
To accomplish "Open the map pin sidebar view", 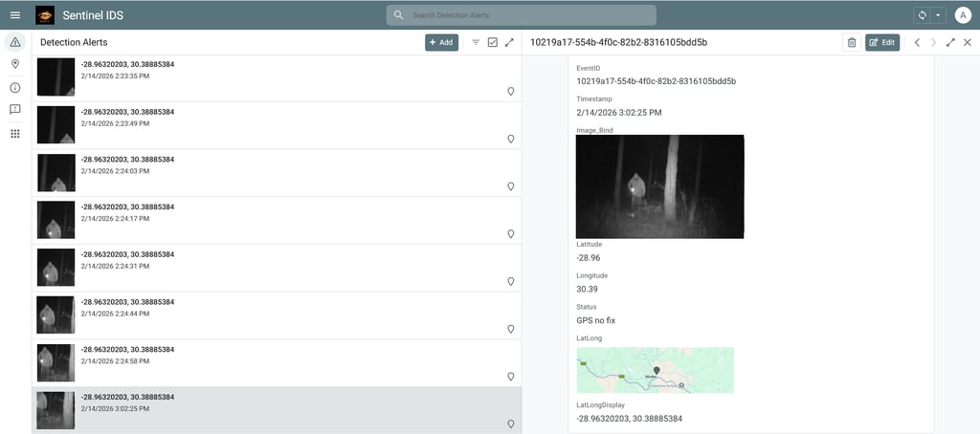I will coord(15,64).
